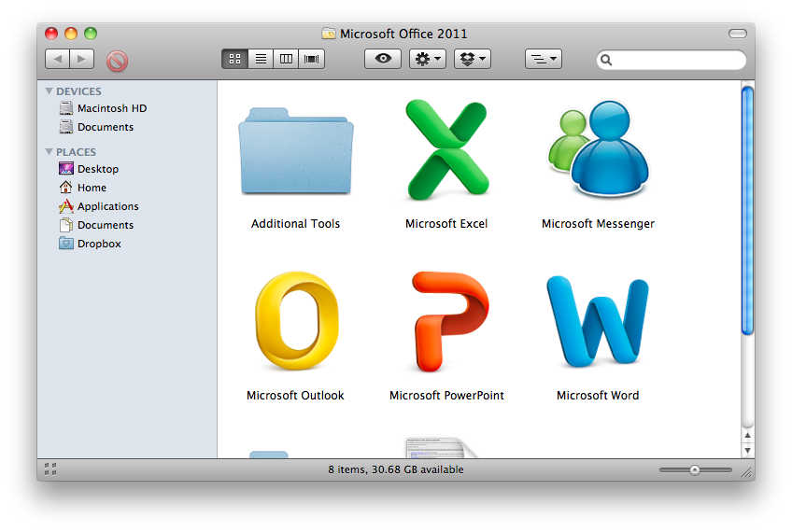Switch to column view mode
The image size is (792, 532).
tap(286, 59)
